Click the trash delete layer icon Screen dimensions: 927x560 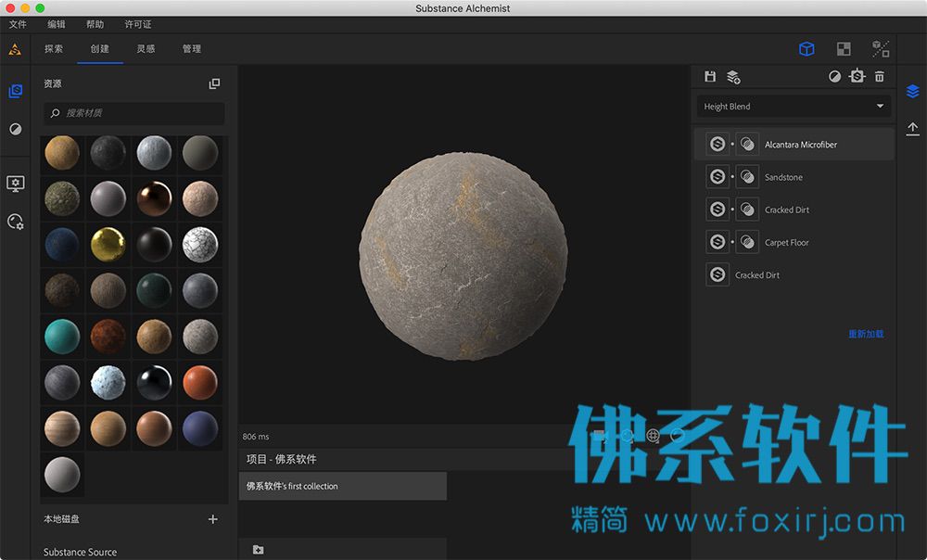[880, 77]
